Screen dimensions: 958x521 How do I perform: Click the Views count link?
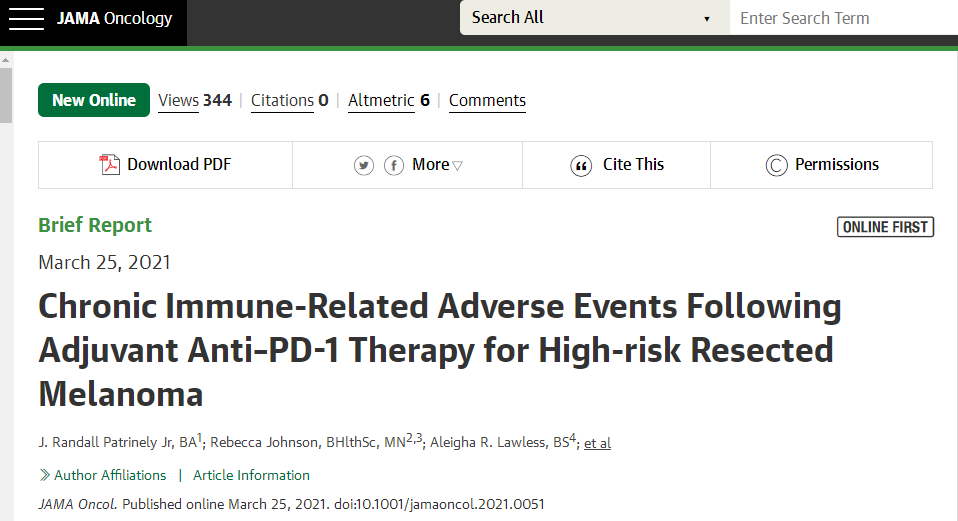[x=194, y=100]
